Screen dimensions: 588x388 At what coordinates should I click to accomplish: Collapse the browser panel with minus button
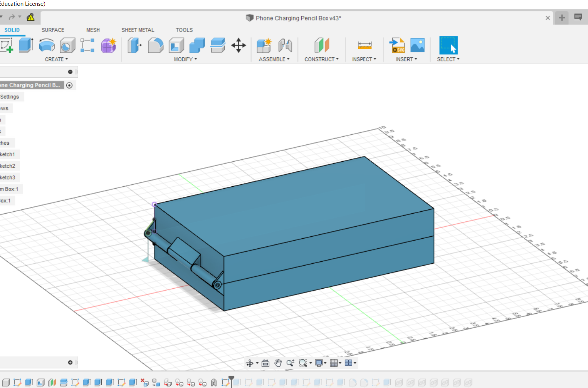point(70,72)
